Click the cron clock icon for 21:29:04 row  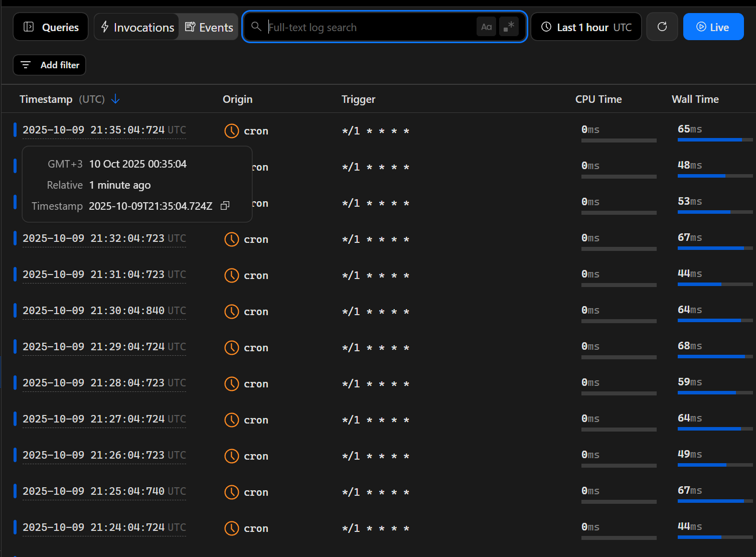coord(231,348)
